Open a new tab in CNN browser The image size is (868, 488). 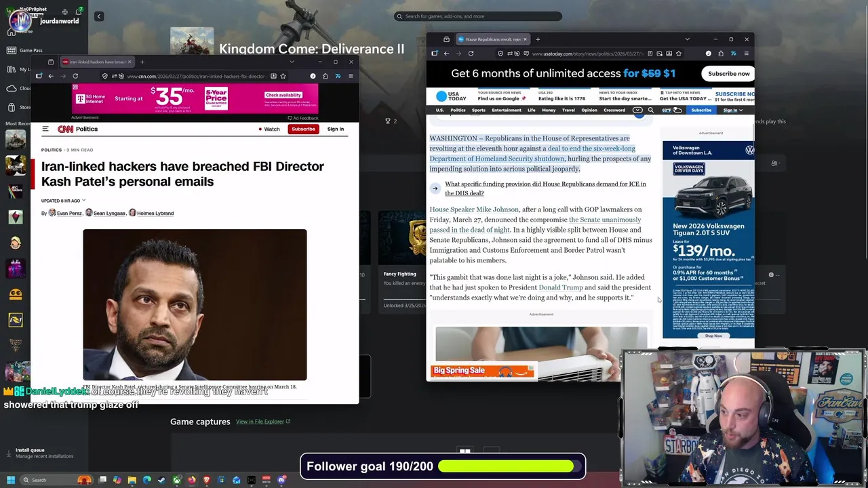point(142,62)
